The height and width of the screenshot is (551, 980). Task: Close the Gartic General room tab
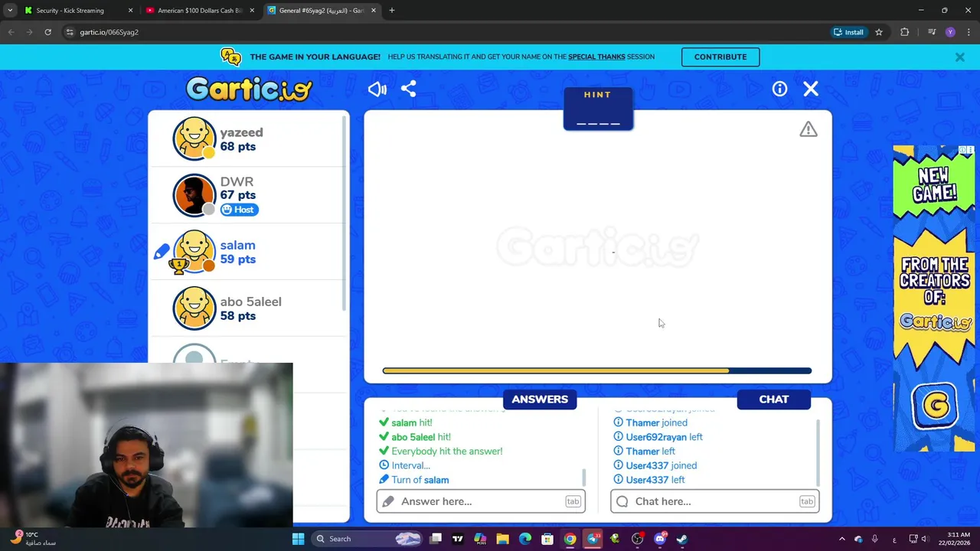[374, 11]
